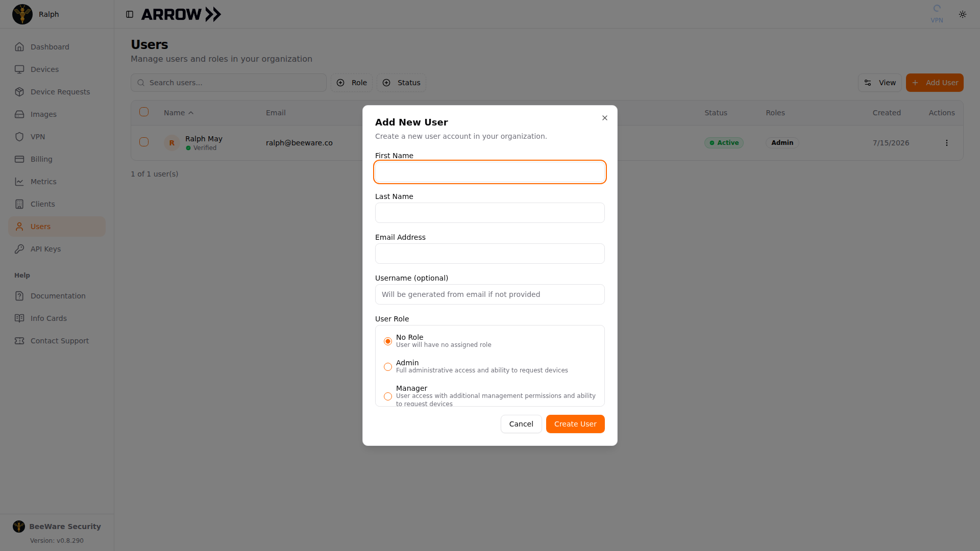
Task: Focus the Last Name field
Action: click(x=490, y=213)
